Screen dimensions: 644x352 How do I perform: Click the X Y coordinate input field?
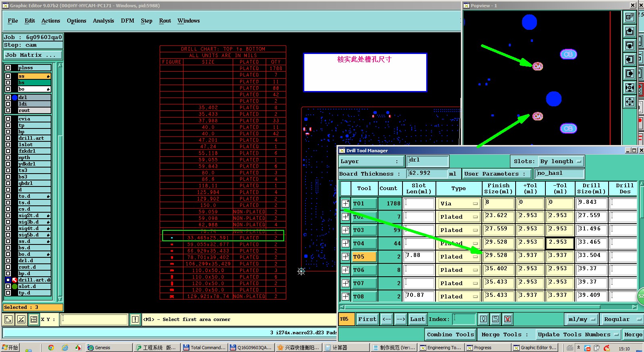(94, 319)
